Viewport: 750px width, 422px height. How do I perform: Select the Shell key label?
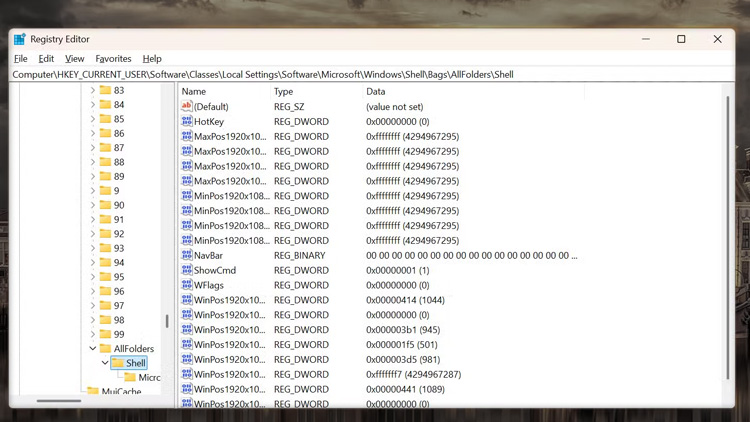coord(135,363)
